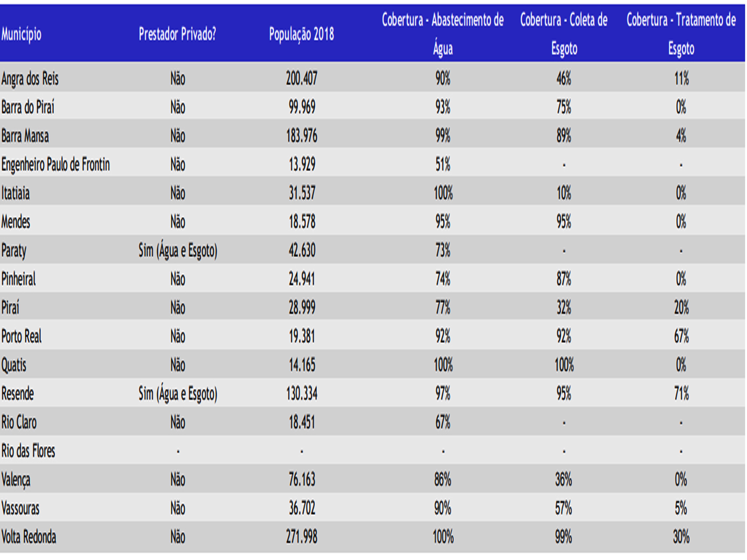Viewport: 747px width, 560px height.
Task: Click the Prestador Privado? column header
Action: (177, 34)
